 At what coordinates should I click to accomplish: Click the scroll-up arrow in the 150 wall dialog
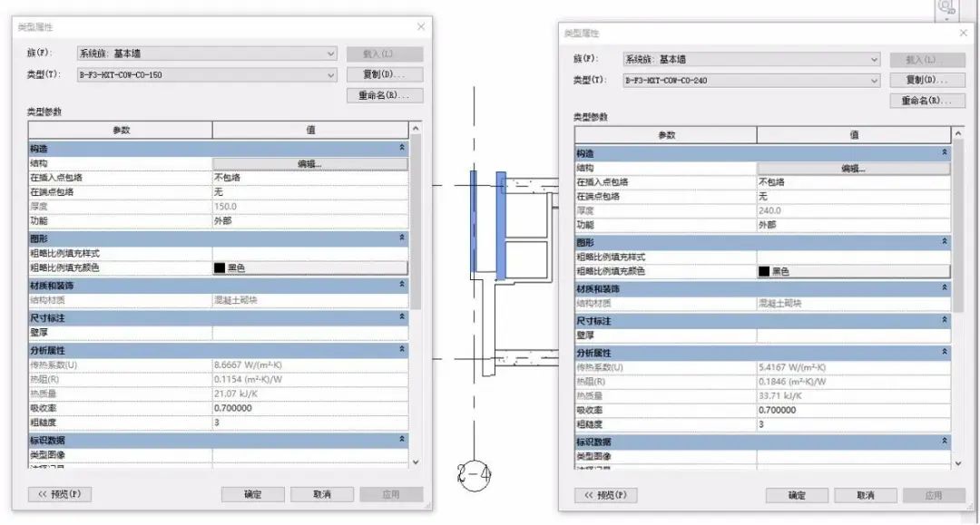pyautogui.click(x=416, y=129)
